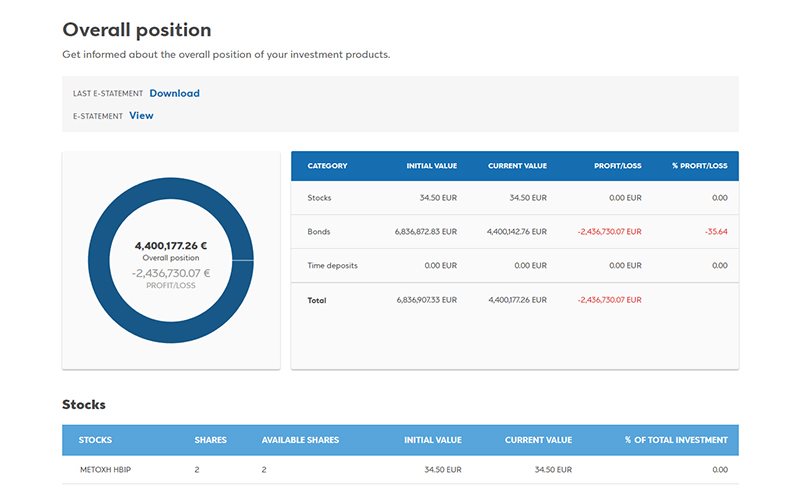Screen dimensions: 800x500
Task: Click the % PROFIT/LOSS column header
Action: [x=699, y=166]
